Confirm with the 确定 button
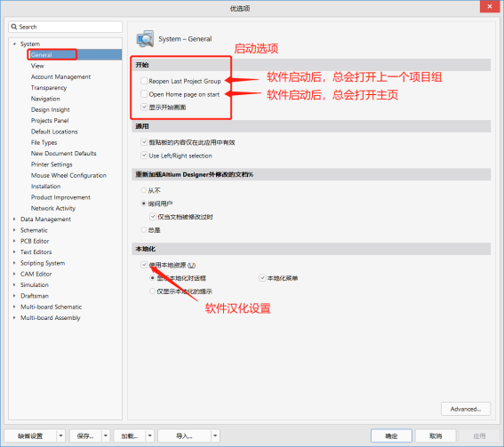Image resolution: width=504 pixels, height=447 pixels. [391, 435]
